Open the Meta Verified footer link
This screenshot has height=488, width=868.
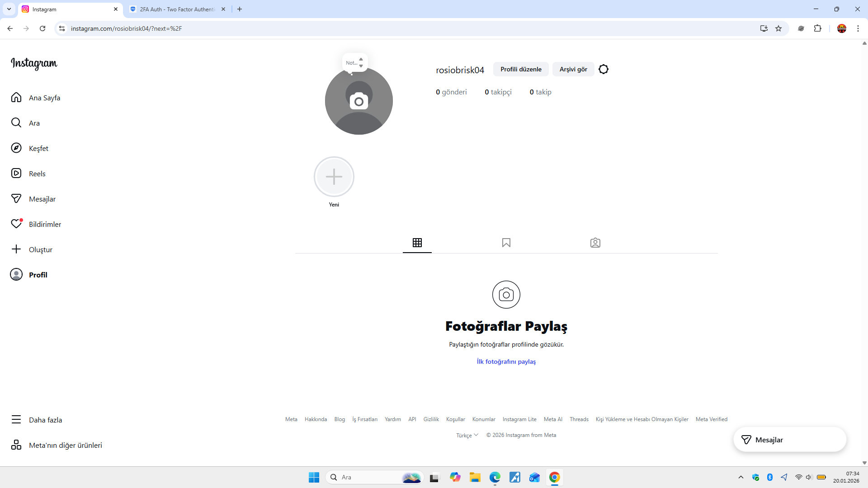[x=712, y=419]
